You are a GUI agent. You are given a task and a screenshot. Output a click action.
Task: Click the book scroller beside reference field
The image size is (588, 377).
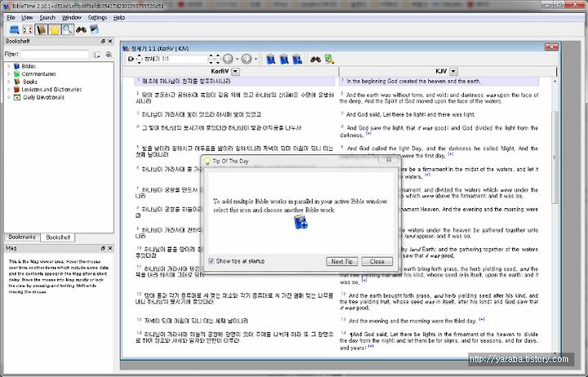(139, 59)
